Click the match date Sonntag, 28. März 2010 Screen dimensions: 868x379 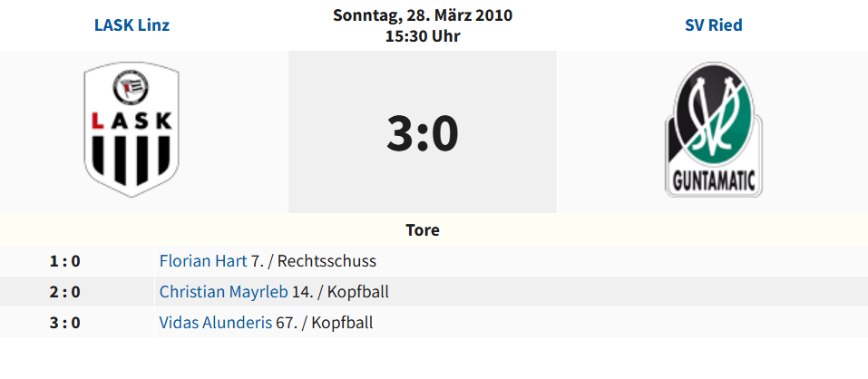click(x=423, y=15)
